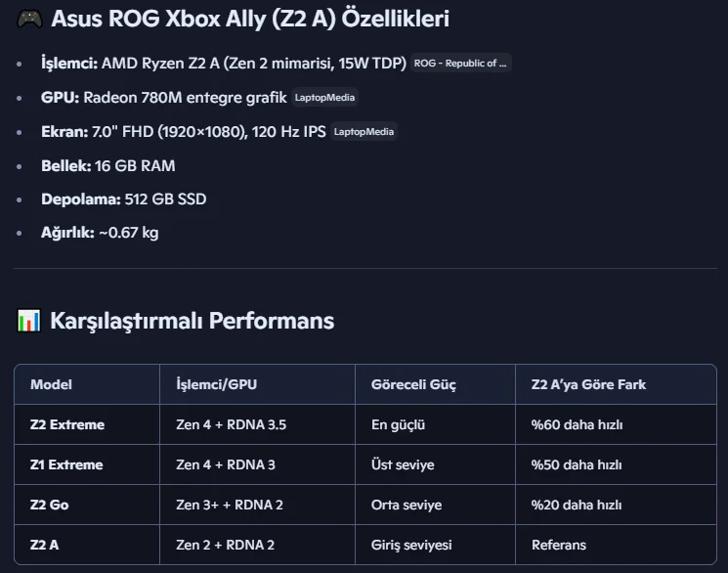Click the Z1 Extreme row label

[x=66, y=464]
